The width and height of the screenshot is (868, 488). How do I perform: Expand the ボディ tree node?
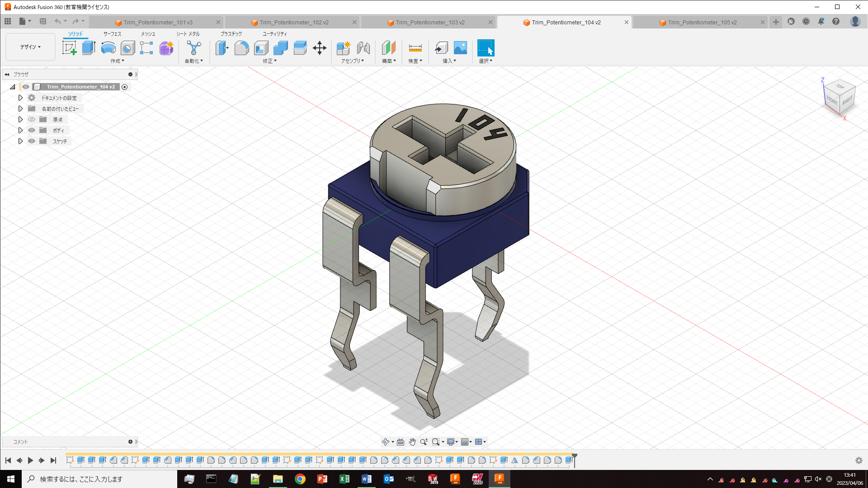click(x=20, y=130)
